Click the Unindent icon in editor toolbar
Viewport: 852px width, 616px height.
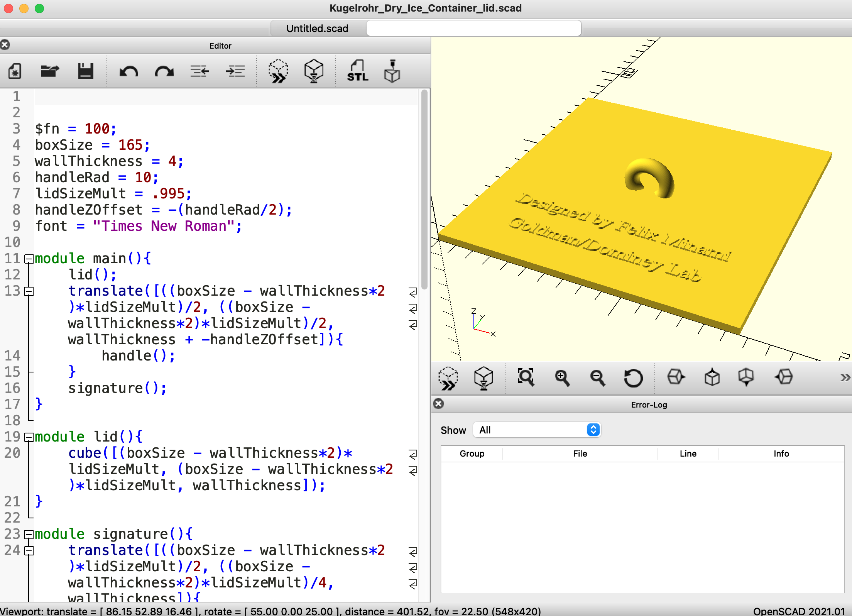coord(199,71)
